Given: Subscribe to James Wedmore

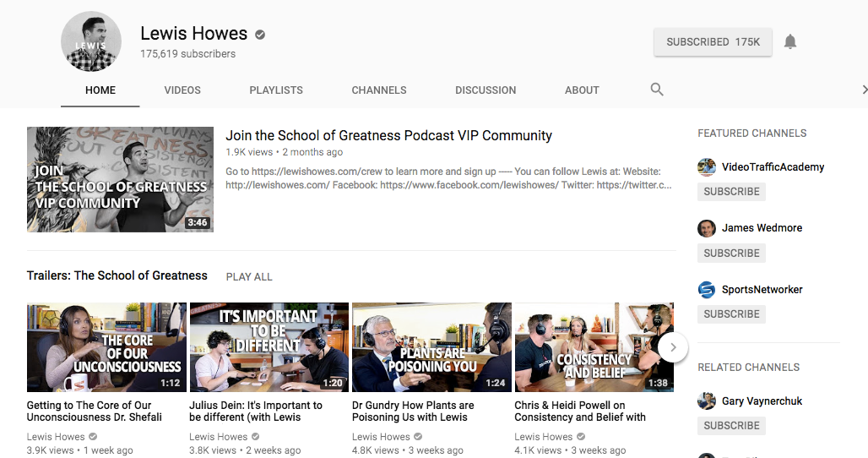Looking at the screenshot, I should coord(731,254).
